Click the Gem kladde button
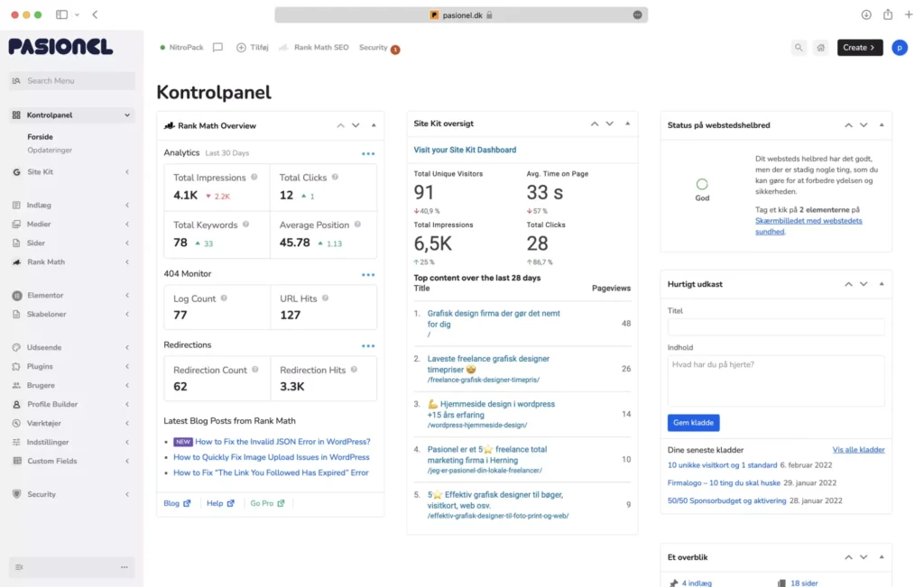Image resolution: width=924 pixels, height=587 pixels. click(x=693, y=423)
